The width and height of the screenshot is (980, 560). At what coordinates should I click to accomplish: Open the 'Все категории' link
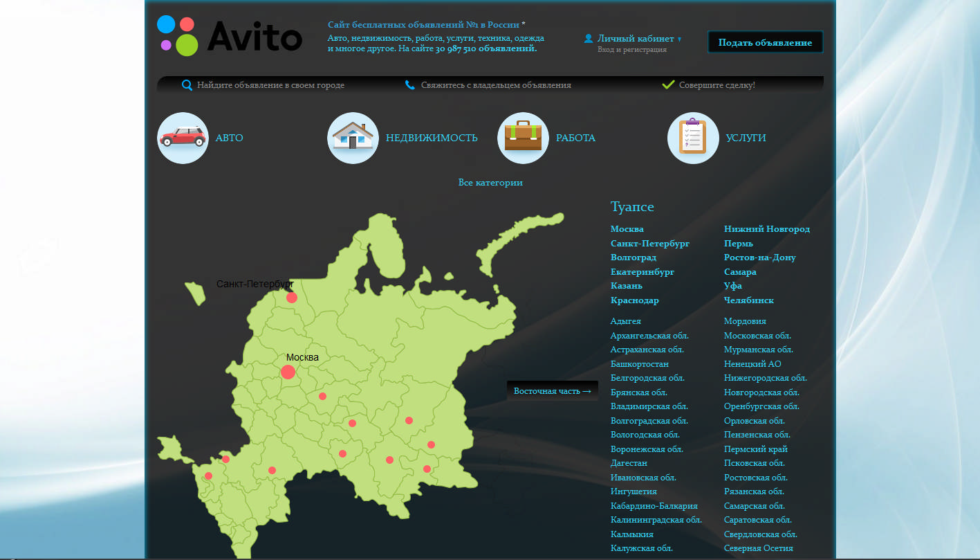[x=490, y=182]
